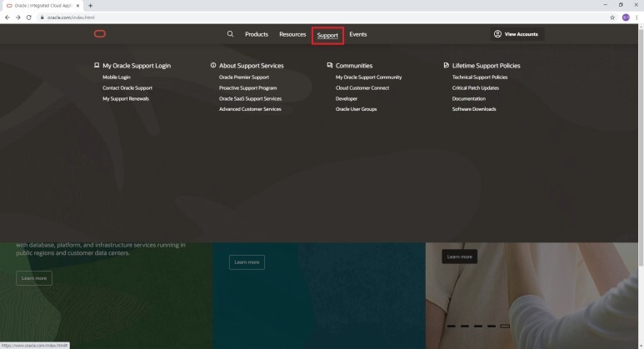Open the Documentation link
Screen dimensions: 644x349
point(468,98)
